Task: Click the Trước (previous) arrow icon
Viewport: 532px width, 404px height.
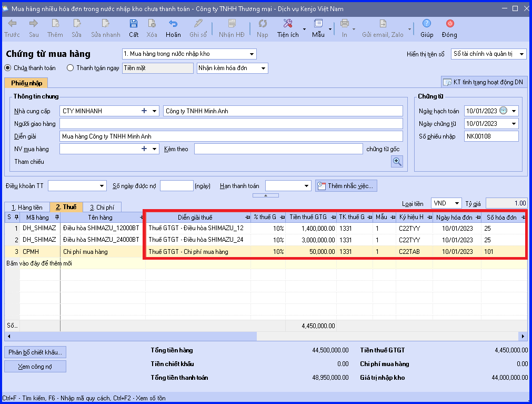Action: pyautogui.click(x=12, y=23)
